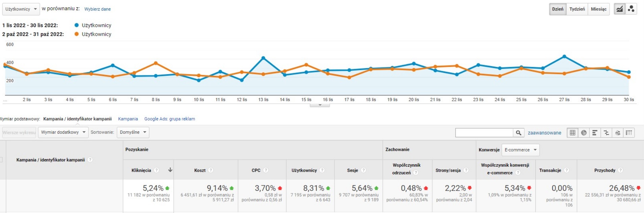
Task: Click the 5,24% Kliknięcia value
Action: (153, 188)
